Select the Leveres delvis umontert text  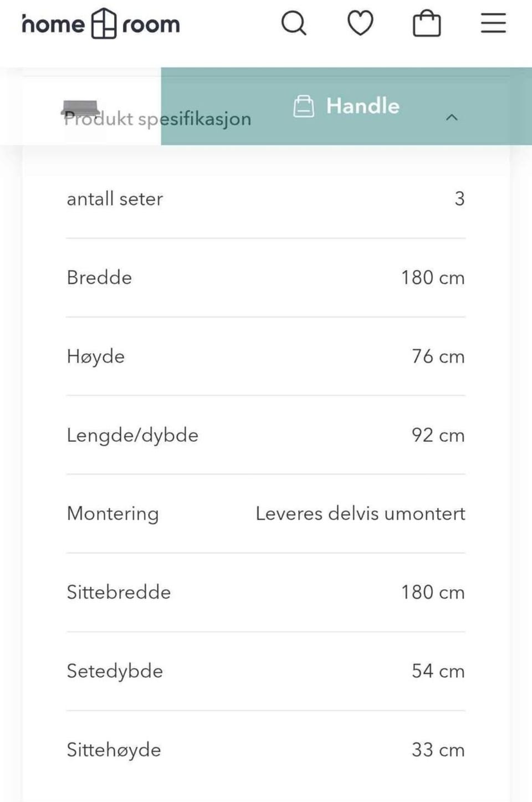coord(360,513)
